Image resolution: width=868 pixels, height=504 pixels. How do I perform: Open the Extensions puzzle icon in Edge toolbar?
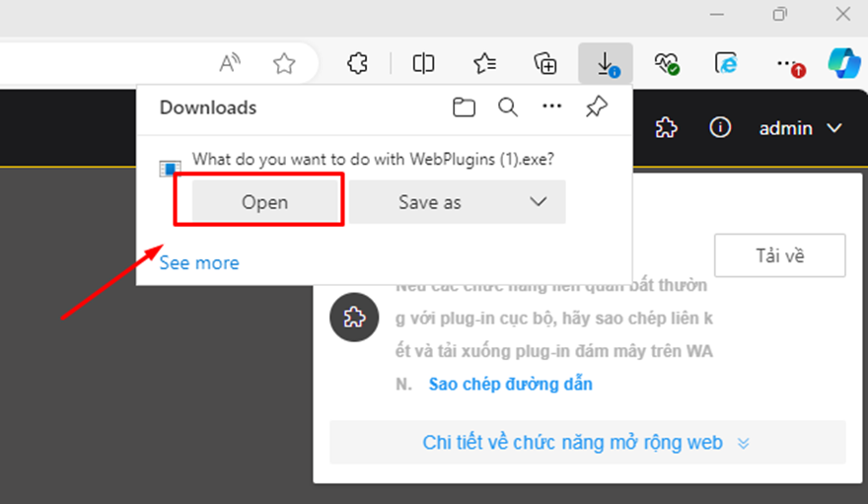pos(358,63)
